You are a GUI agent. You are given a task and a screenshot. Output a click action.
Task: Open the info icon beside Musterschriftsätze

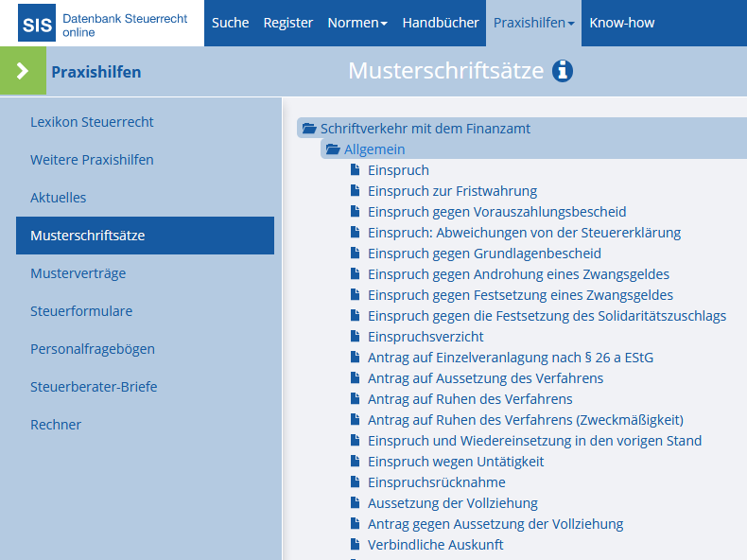click(x=563, y=71)
